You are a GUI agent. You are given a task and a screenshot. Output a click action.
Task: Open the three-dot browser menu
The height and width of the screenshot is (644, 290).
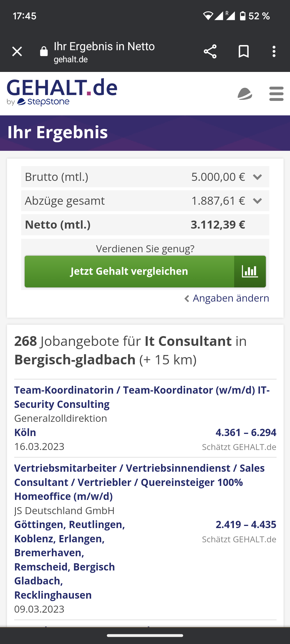coord(274,52)
